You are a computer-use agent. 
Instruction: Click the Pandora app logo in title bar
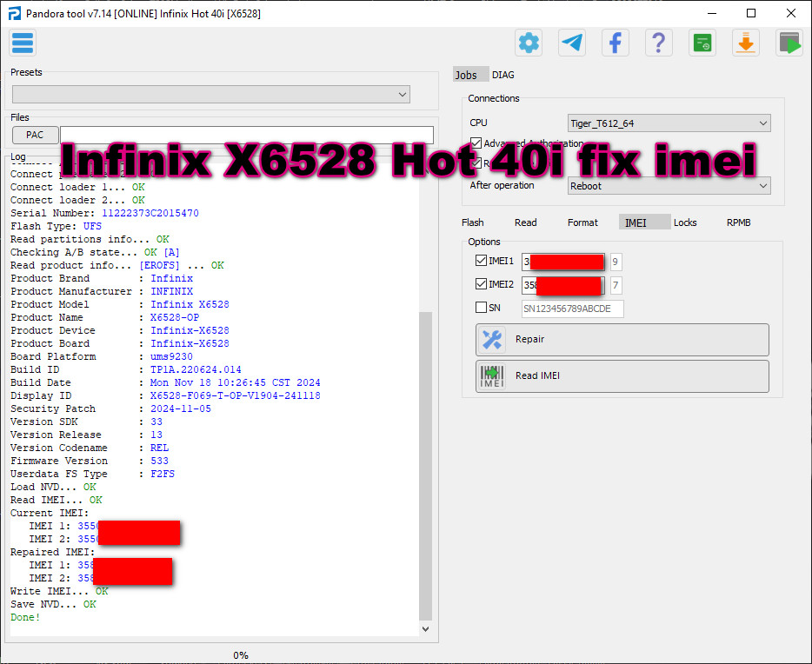pos(15,13)
